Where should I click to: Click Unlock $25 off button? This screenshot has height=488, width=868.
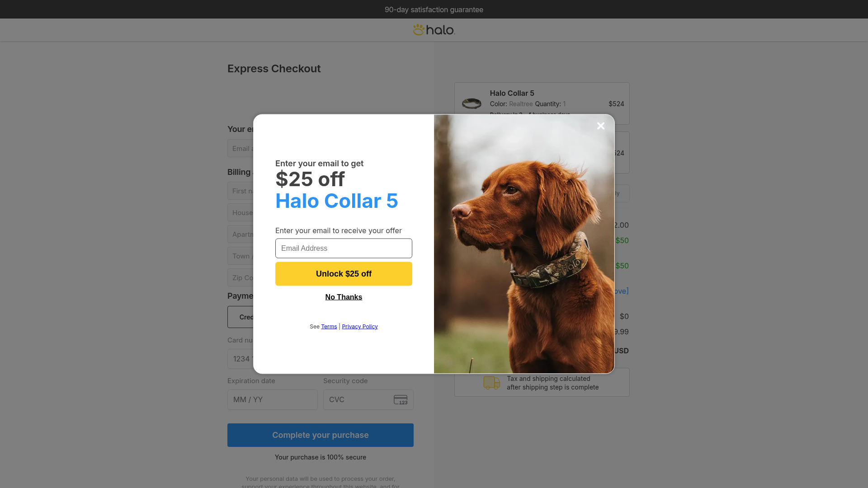[344, 274]
